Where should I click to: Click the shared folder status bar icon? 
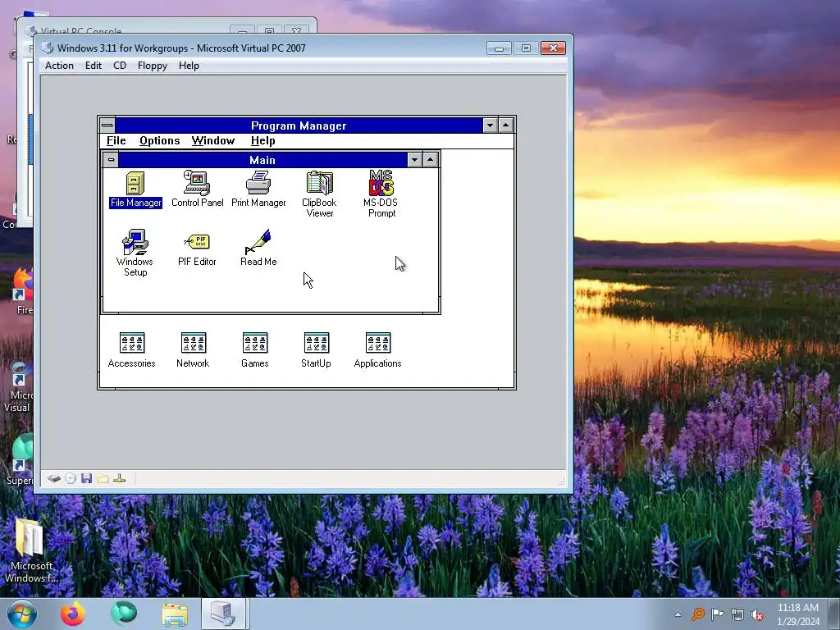tap(103, 478)
